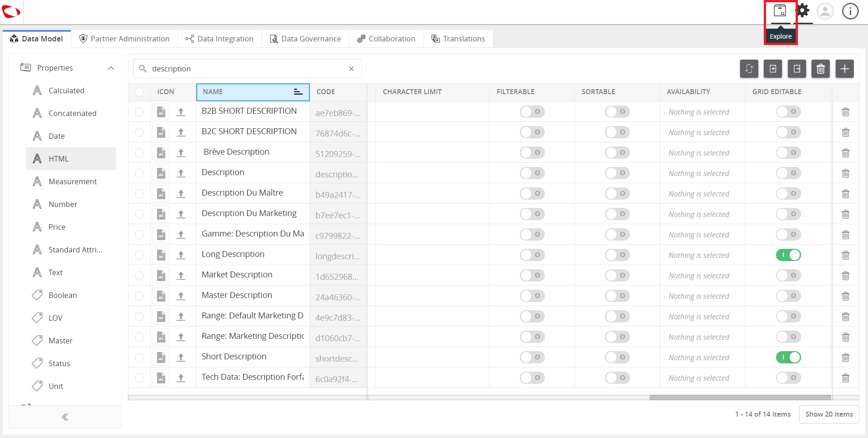Select the Boolean property type
The width and height of the screenshot is (868, 438).
(x=71, y=295)
